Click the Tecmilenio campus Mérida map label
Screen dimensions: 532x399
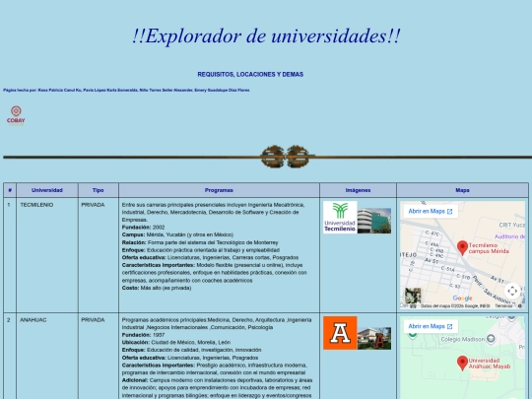[489, 248]
